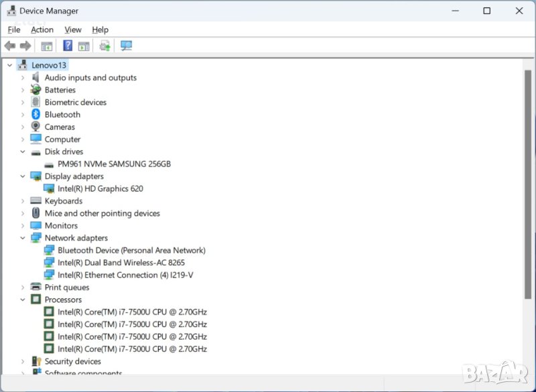Click the Show/Hide Action Pane icon
This screenshot has width=536, height=392.
(84, 46)
